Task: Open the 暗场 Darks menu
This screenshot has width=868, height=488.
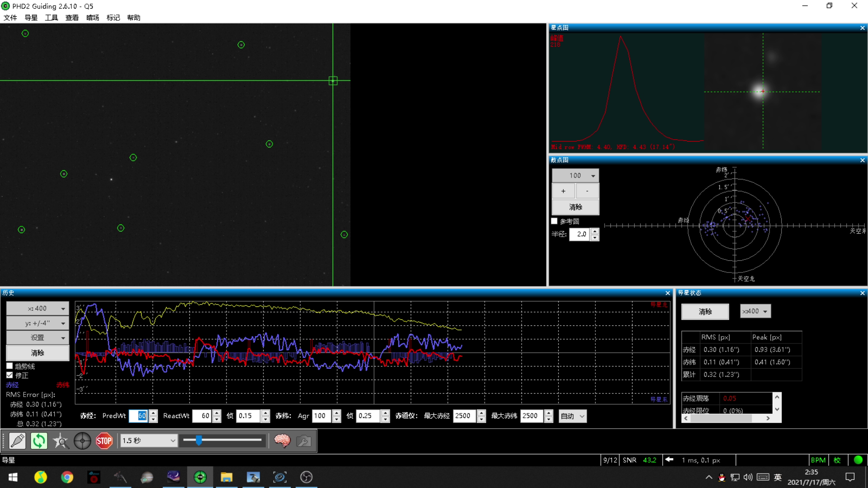Action: pos(93,18)
